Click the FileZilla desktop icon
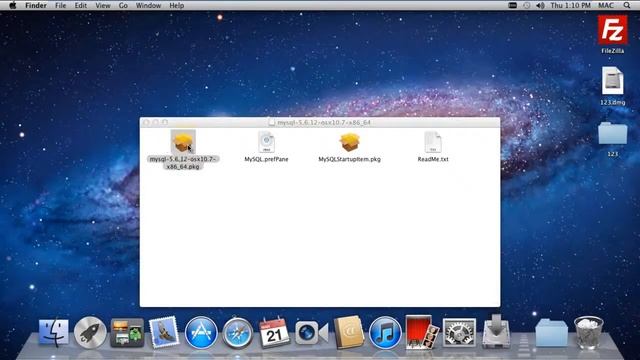This screenshot has width=640, height=360. [612, 30]
